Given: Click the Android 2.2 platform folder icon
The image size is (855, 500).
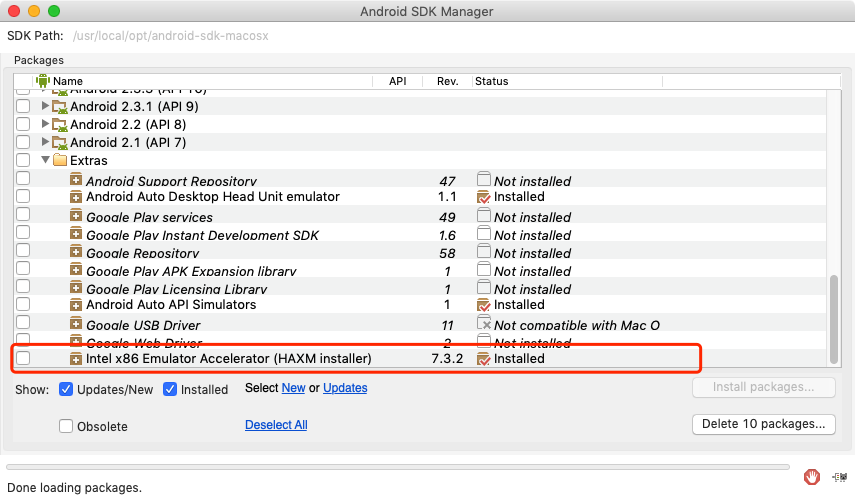Looking at the screenshot, I should click(59, 124).
